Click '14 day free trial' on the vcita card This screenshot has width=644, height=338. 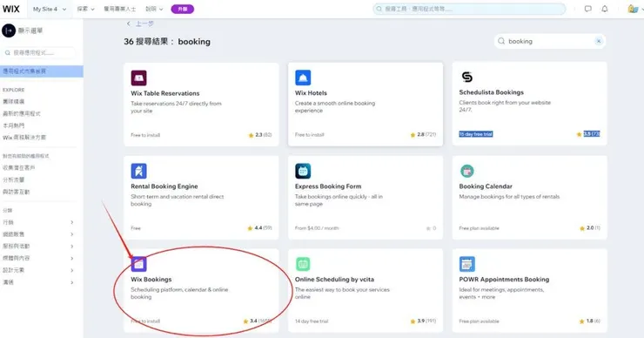(x=312, y=321)
